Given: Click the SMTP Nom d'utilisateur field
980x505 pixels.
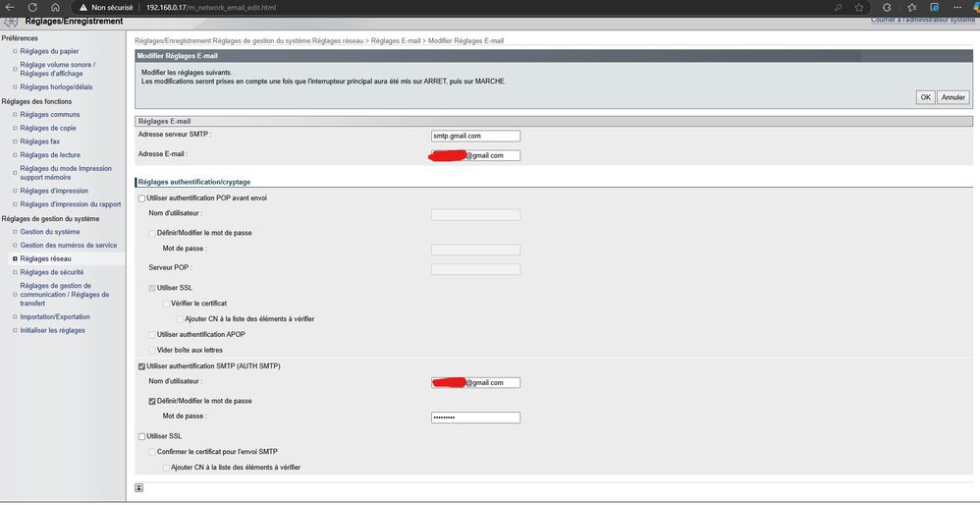Looking at the screenshot, I should point(475,382).
